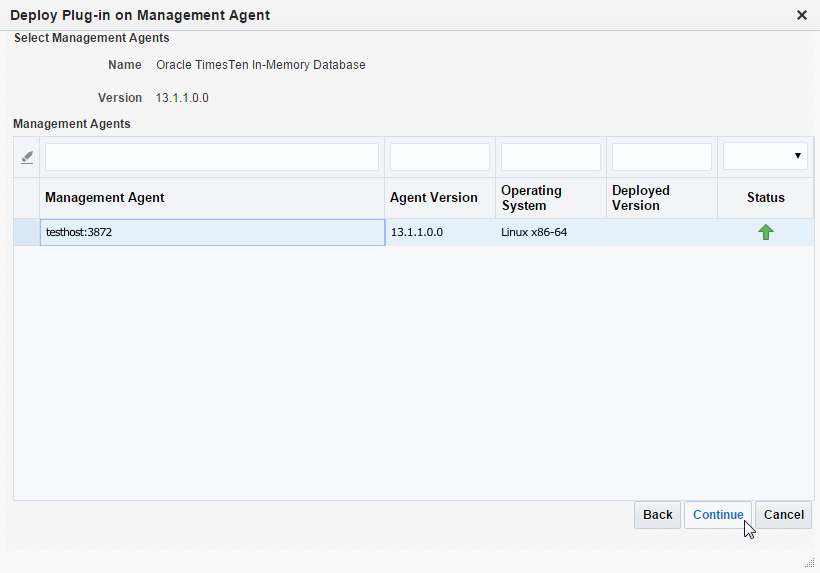Focus the Agent Version filter field

click(440, 156)
